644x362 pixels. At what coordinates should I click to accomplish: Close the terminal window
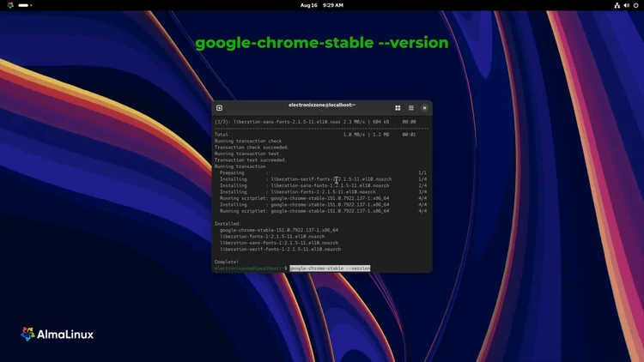point(425,108)
